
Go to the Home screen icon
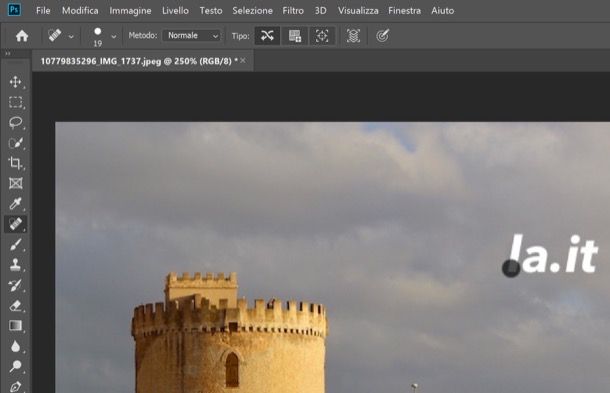coord(22,36)
